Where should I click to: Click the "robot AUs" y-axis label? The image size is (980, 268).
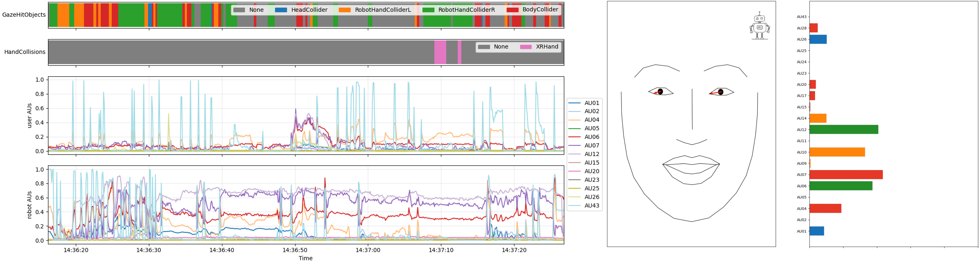29,205
